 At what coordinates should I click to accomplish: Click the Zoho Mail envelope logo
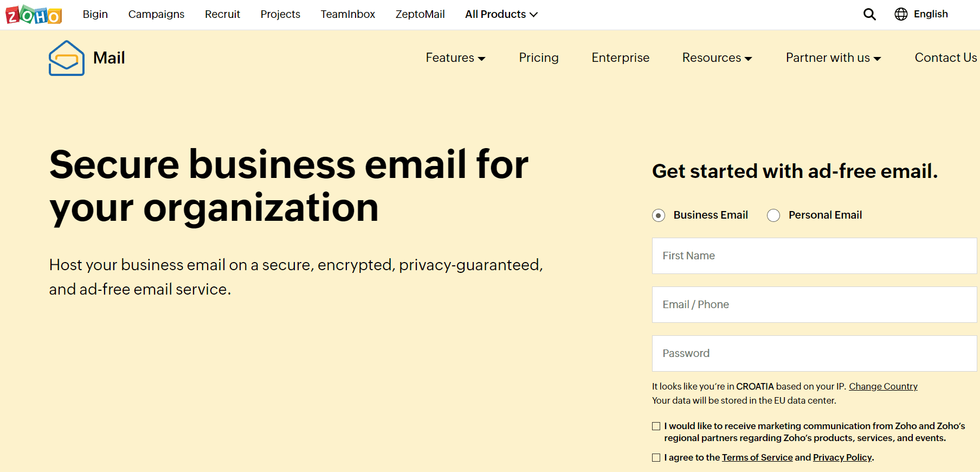66,58
